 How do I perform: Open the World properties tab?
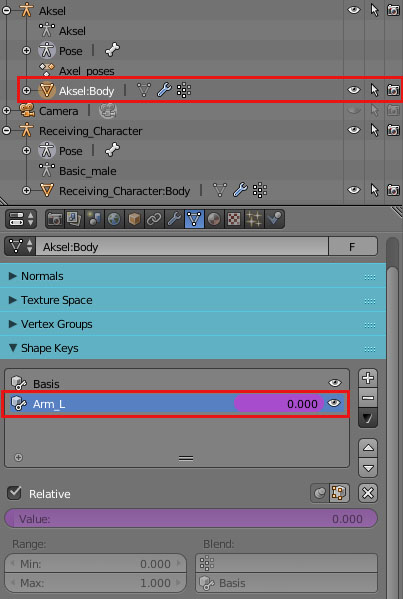[114, 219]
